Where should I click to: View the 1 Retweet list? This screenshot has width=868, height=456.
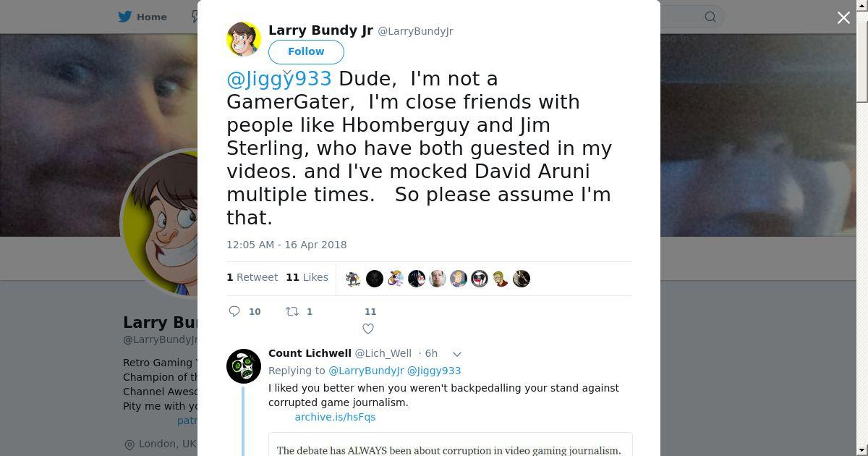(x=252, y=277)
